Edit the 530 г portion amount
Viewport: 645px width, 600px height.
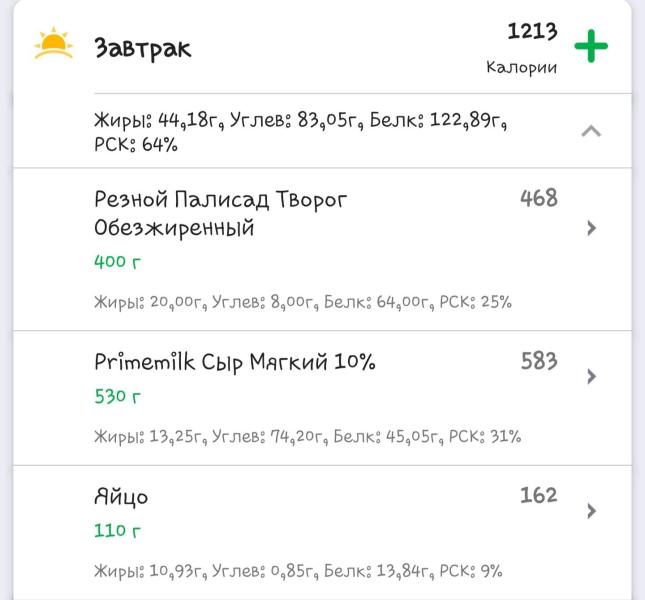click(x=117, y=396)
